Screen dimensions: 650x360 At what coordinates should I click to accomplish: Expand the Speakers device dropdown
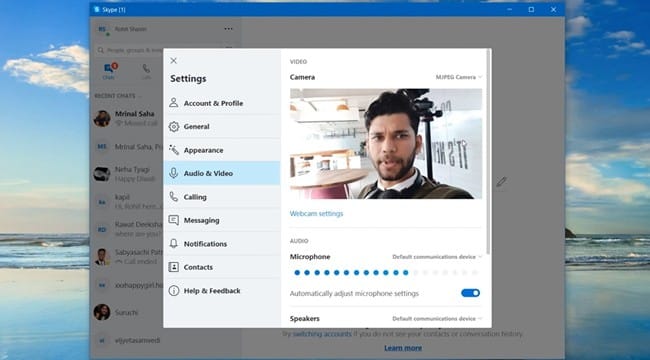click(x=437, y=319)
